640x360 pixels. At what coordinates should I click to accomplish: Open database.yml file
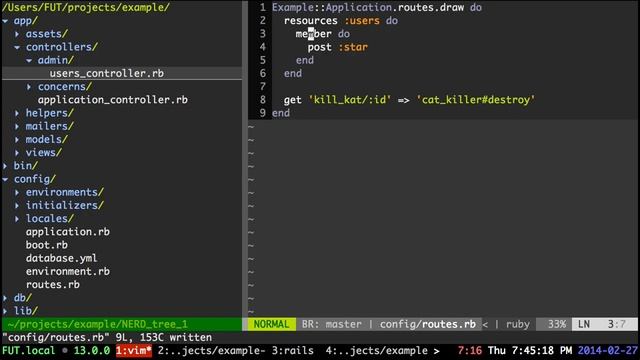61,258
